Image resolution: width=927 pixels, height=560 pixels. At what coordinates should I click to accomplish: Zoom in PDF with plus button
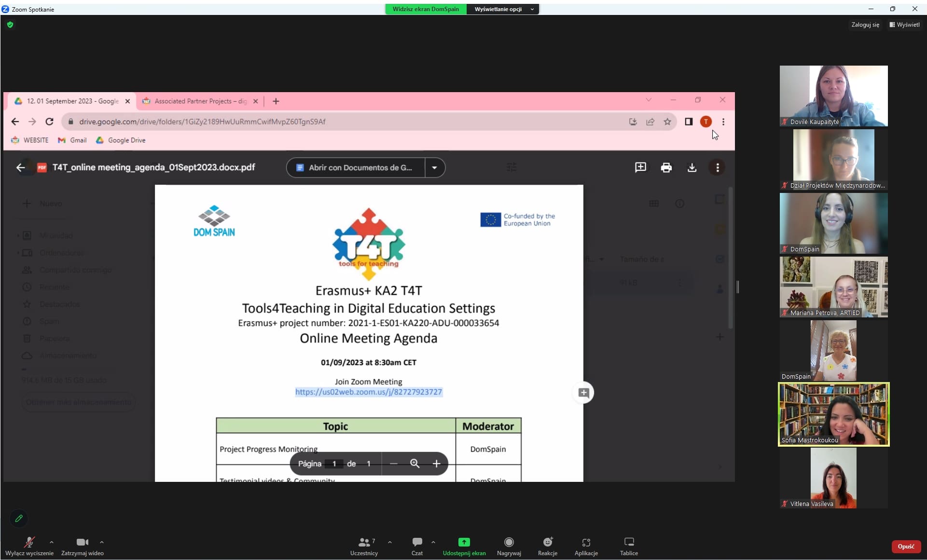(436, 464)
